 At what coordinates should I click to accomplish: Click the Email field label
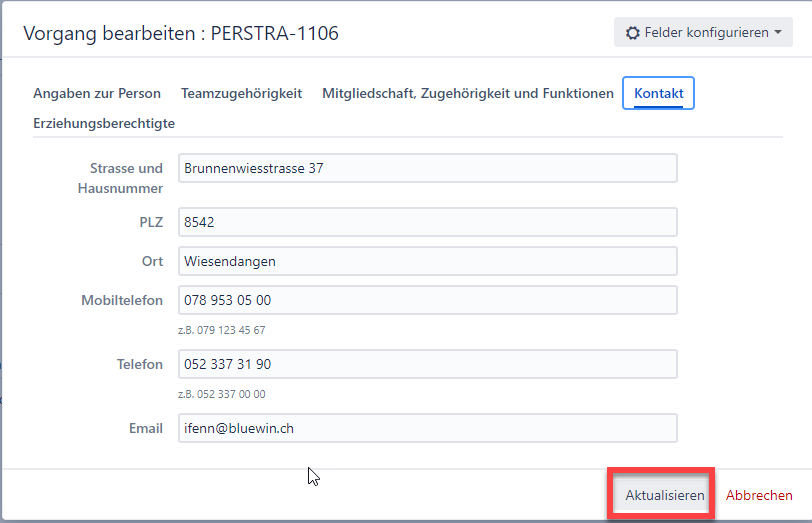click(145, 428)
